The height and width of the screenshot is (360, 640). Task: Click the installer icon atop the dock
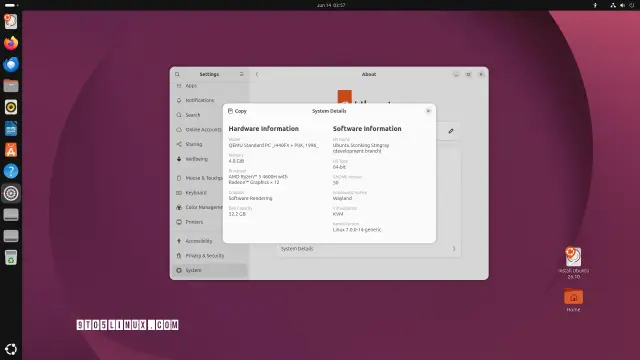coord(11,22)
